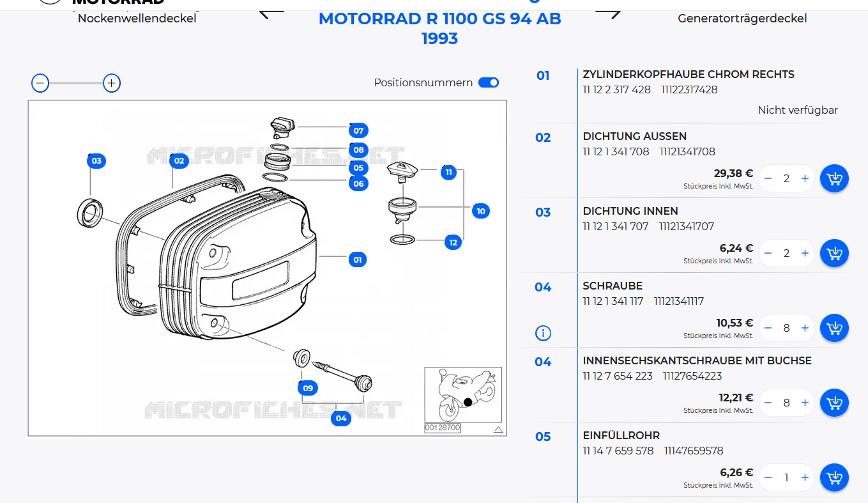868x503 pixels.
Task: Click the Nicht verfügbar status text
Action: (x=798, y=110)
